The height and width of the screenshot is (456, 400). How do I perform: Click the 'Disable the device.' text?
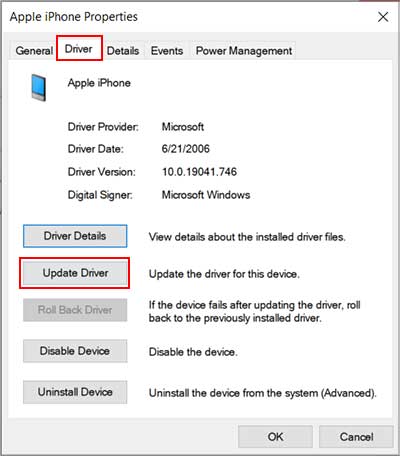(193, 352)
